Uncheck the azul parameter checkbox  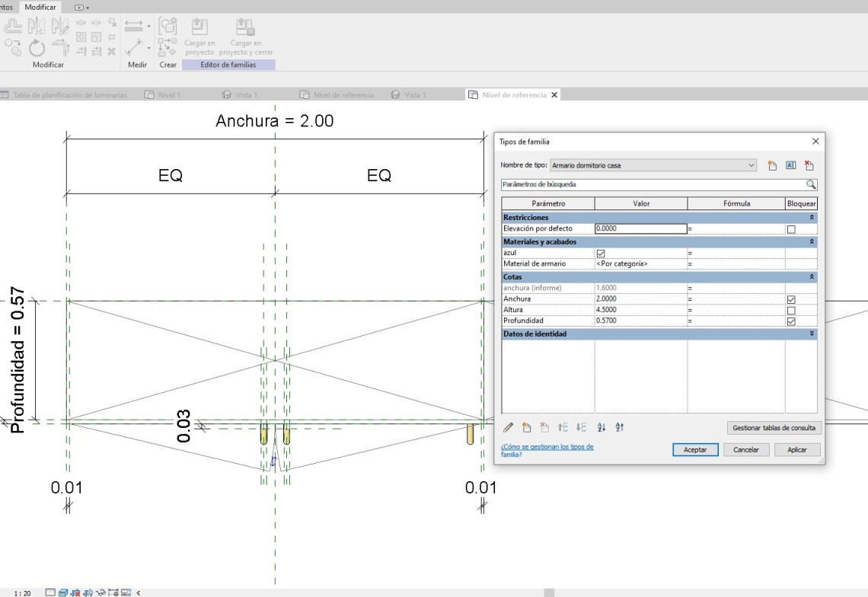[601, 253]
